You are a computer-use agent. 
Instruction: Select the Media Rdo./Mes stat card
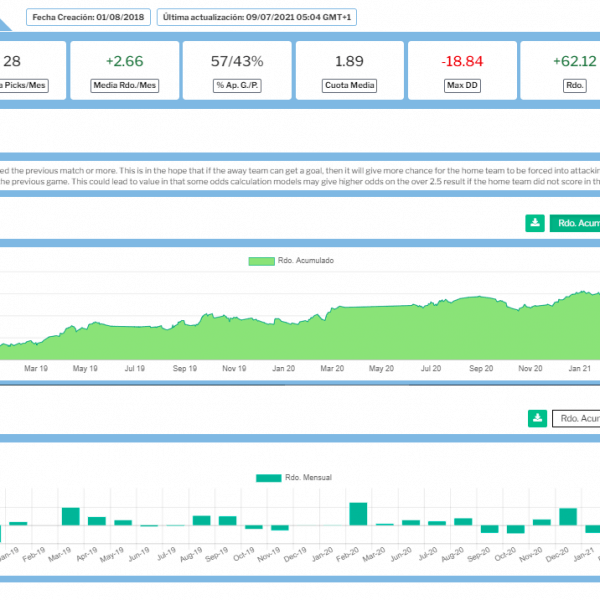coord(125,69)
